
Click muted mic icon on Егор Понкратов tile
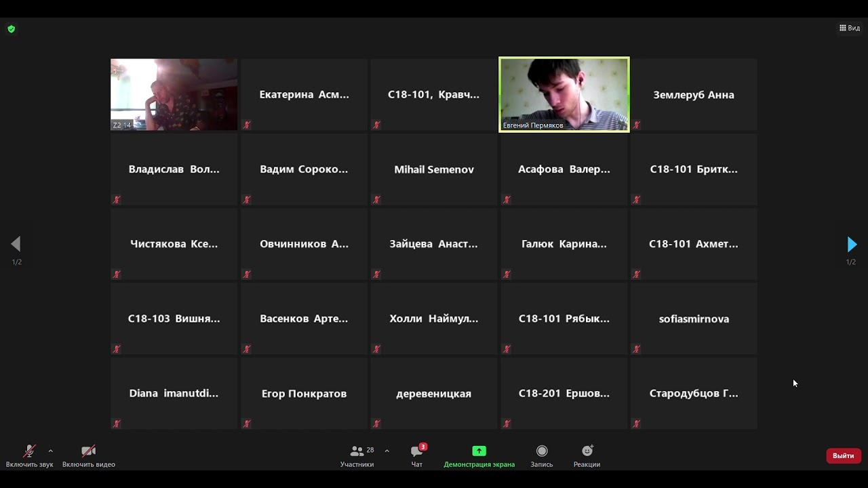(247, 424)
